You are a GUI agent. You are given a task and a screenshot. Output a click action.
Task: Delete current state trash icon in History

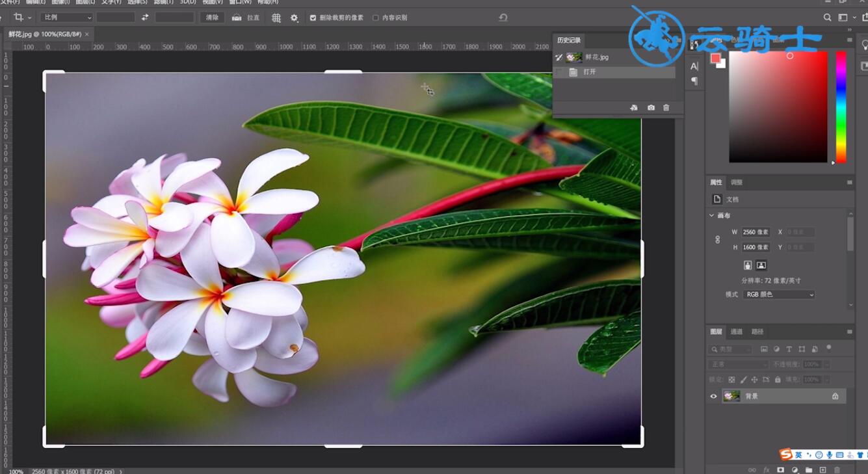pos(666,108)
